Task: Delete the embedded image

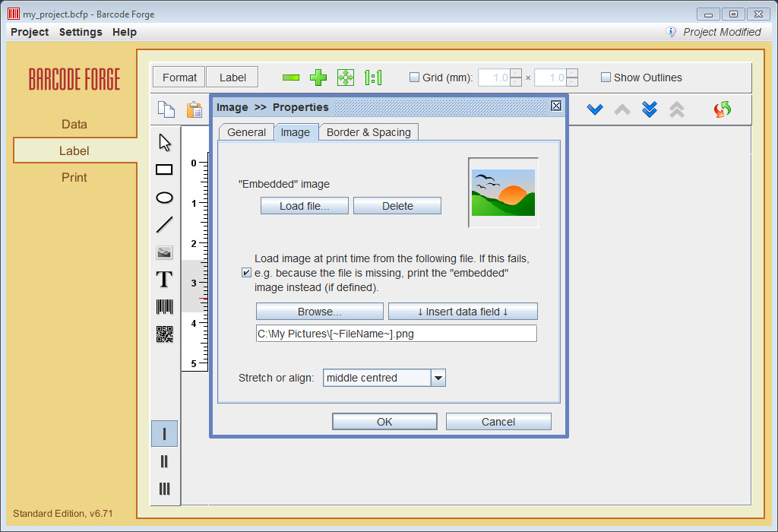Action: click(397, 206)
